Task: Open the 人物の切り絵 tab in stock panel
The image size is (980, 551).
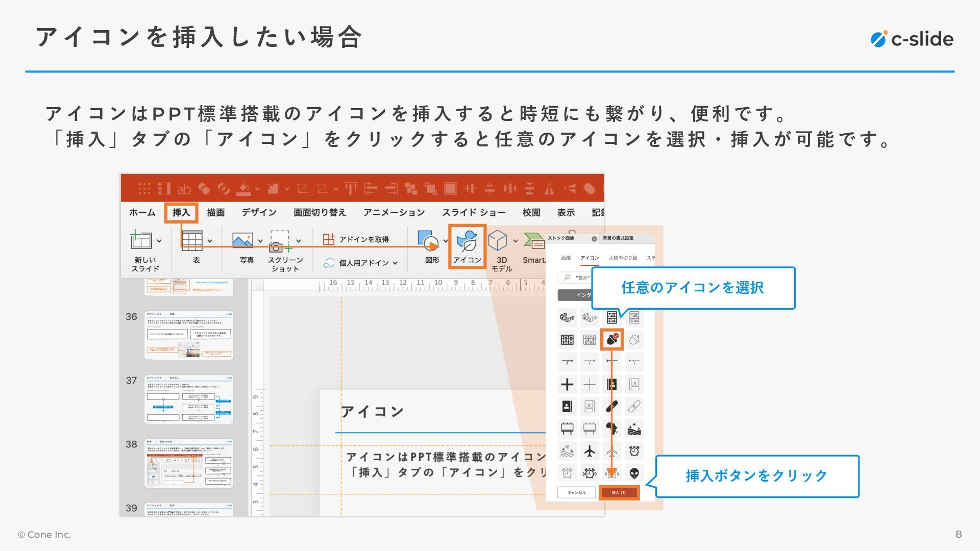Action: pyautogui.click(x=623, y=258)
